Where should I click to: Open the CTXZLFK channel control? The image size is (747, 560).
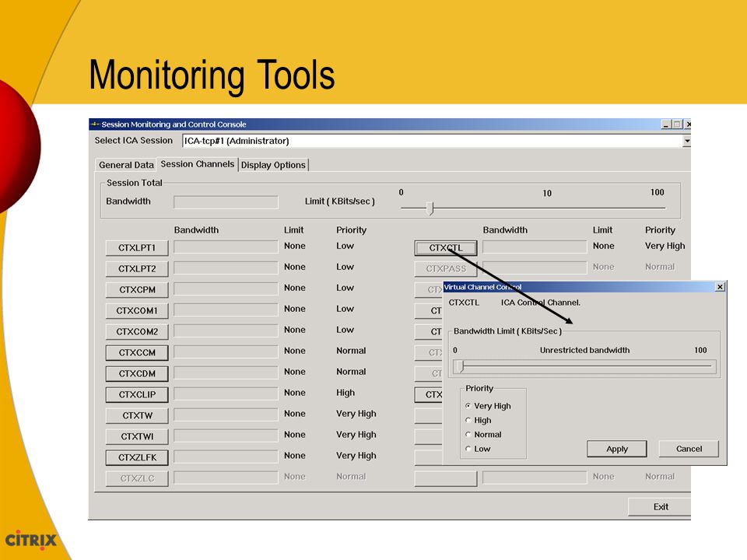click(x=137, y=457)
